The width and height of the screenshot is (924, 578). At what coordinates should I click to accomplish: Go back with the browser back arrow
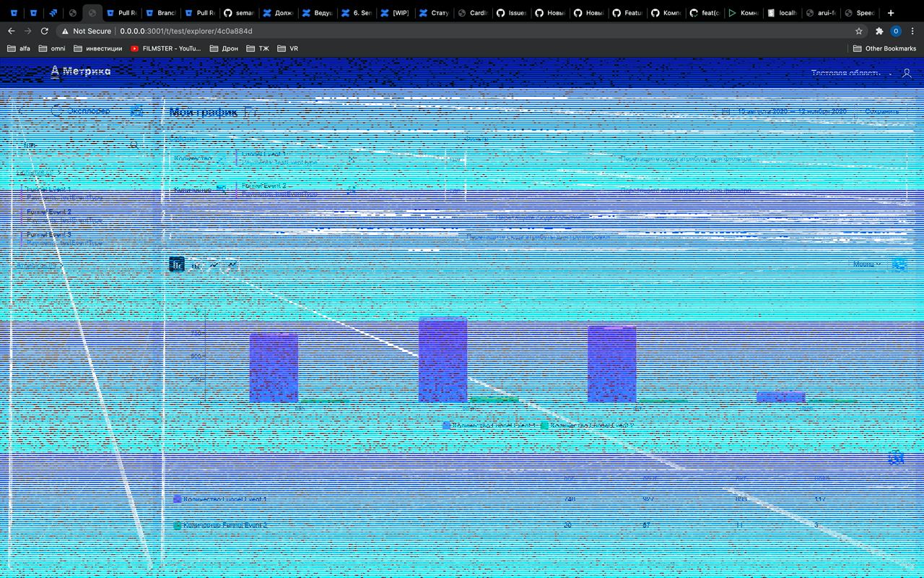11,31
